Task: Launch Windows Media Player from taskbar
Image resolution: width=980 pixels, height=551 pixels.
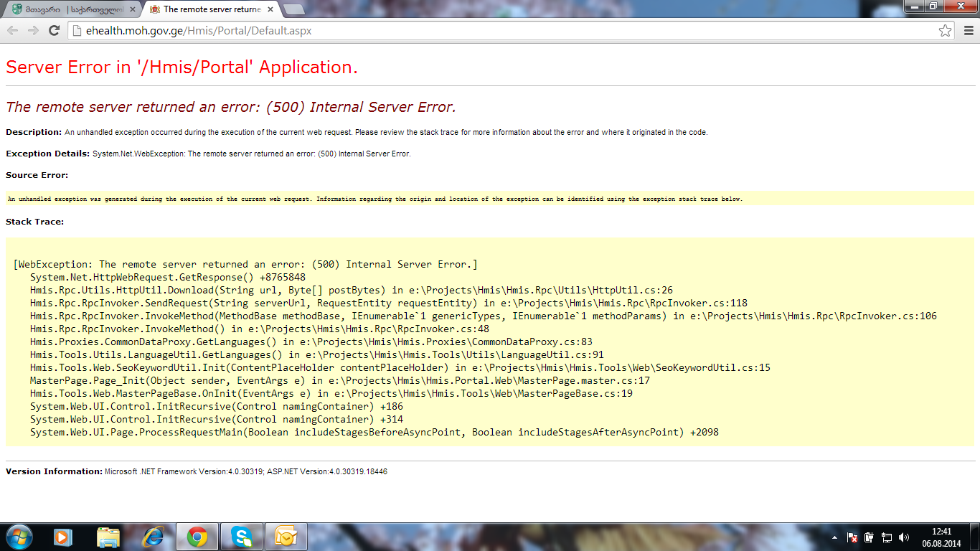Action: pyautogui.click(x=63, y=537)
